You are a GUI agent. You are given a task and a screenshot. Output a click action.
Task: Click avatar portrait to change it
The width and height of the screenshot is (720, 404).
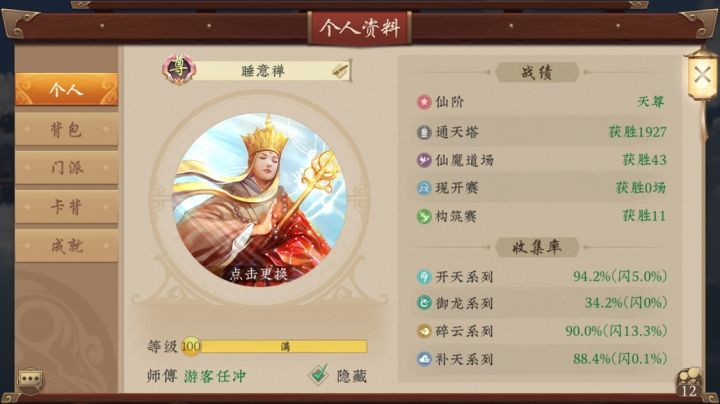pyautogui.click(x=259, y=199)
